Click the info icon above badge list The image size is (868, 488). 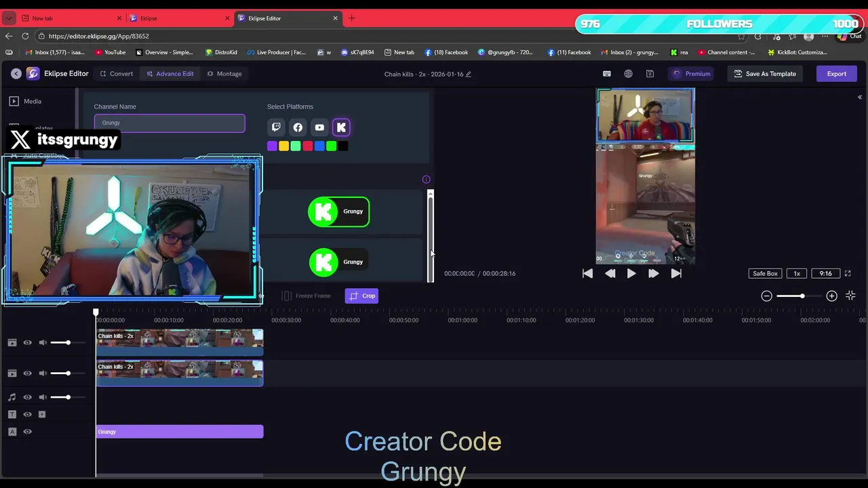coord(426,180)
